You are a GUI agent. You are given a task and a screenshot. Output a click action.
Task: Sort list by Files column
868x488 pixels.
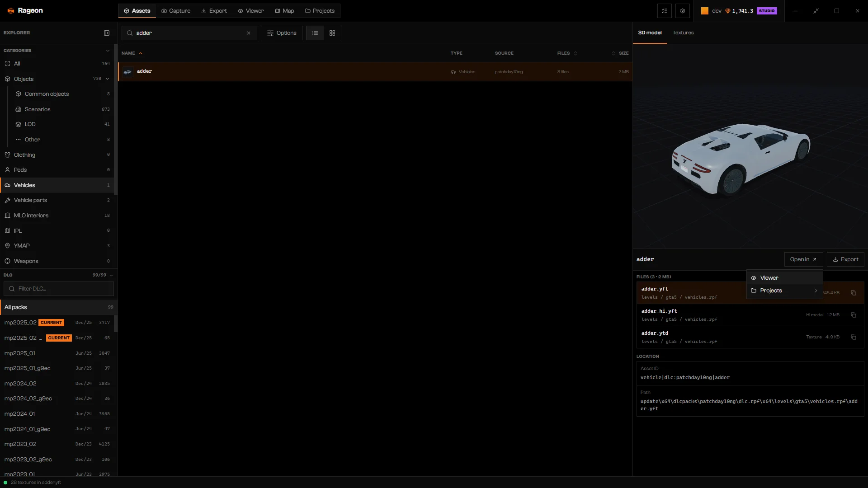tap(567, 53)
